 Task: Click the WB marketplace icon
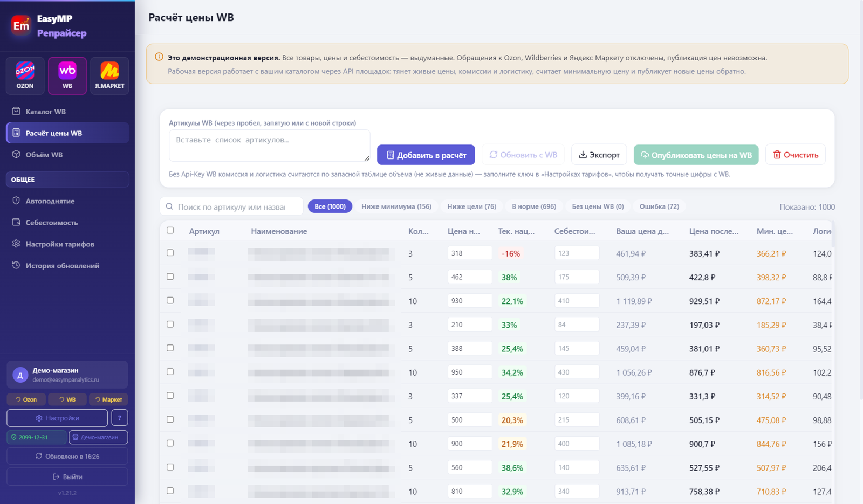[67, 75]
